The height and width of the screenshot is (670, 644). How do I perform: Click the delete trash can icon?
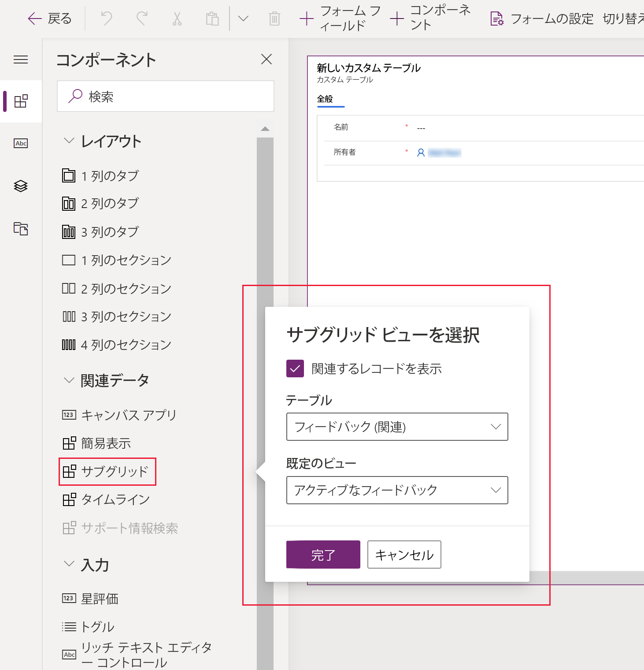tap(274, 19)
